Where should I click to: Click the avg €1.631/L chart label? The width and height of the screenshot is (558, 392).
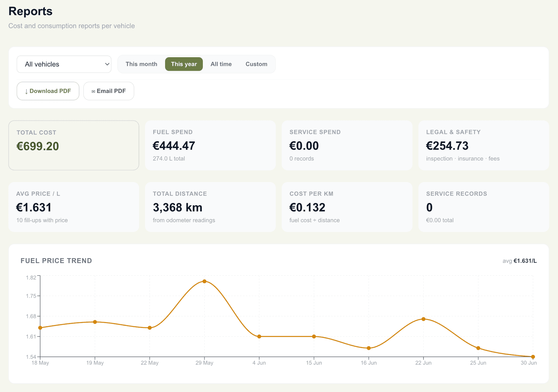[520, 261]
